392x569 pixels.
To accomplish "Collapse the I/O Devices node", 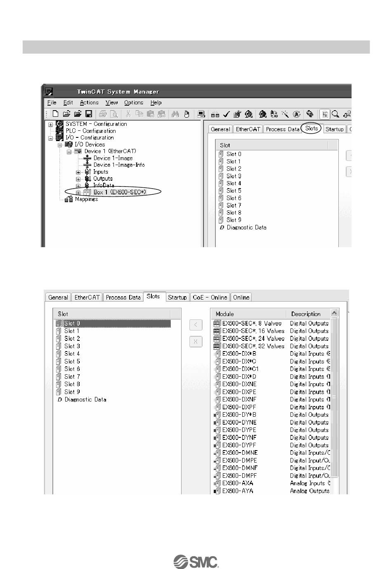I will coord(60,145).
